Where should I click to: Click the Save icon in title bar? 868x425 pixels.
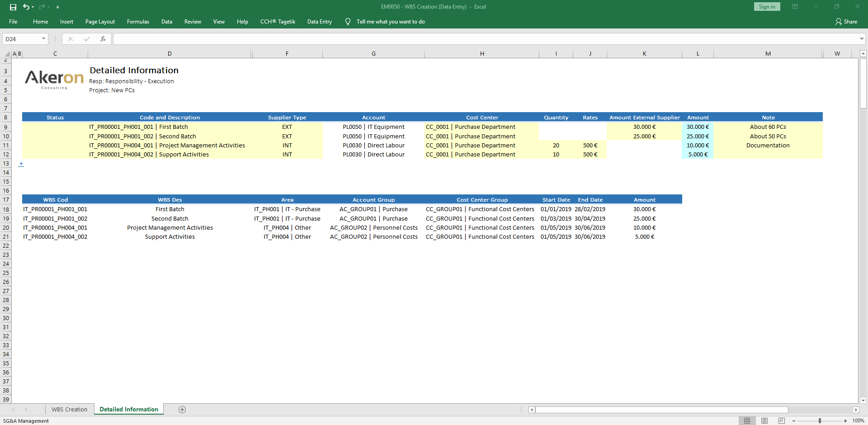(x=13, y=7)
